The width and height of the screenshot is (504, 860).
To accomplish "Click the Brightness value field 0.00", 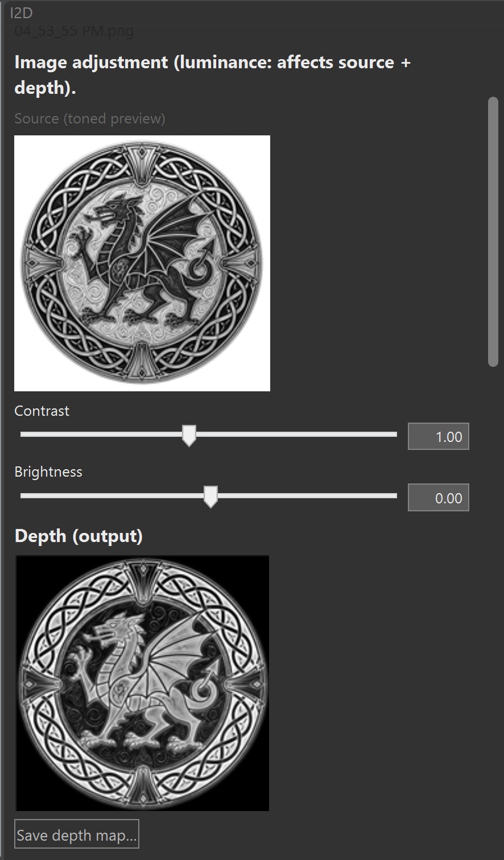I will (x=438, y=498).
